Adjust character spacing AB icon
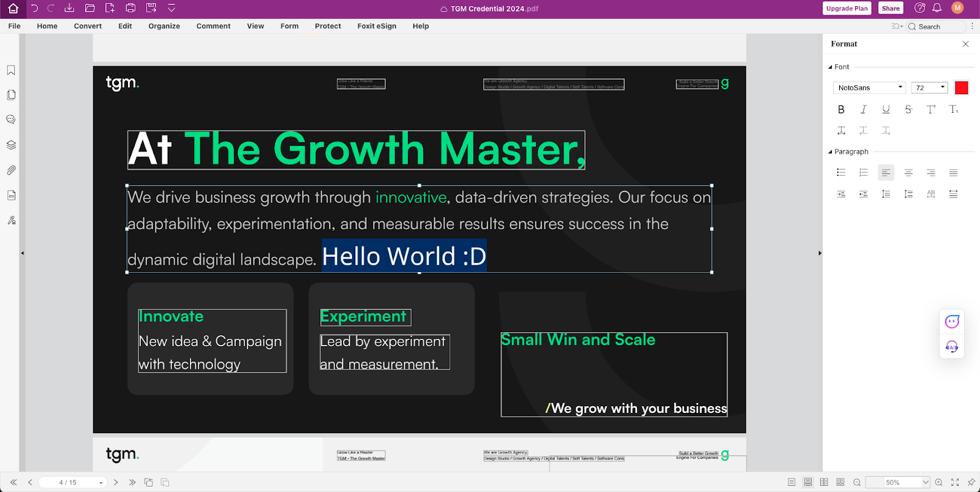 (x=931, y=194)
